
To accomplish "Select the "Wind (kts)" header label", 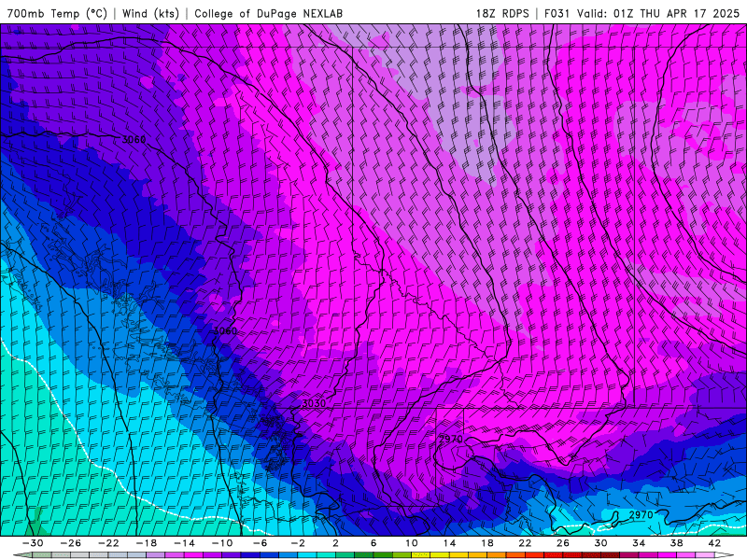I will pos(150,13).
